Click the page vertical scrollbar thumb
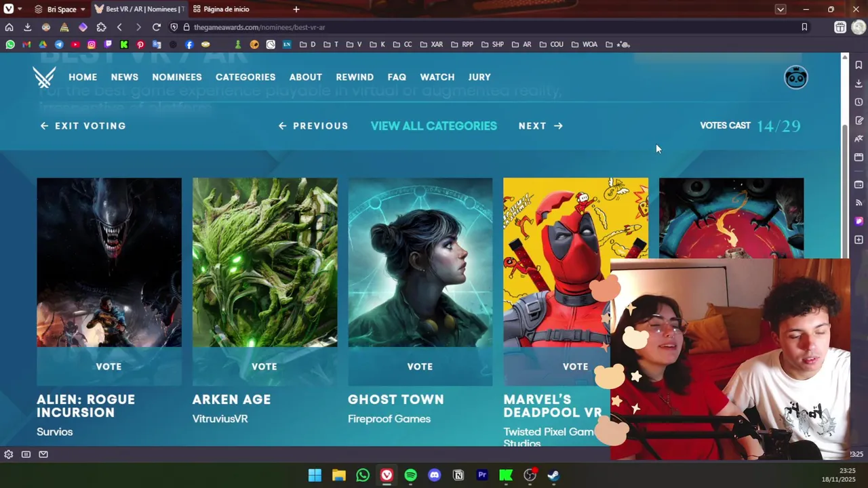This screenshot has width=868, height=488. click(x=844, y=191)
